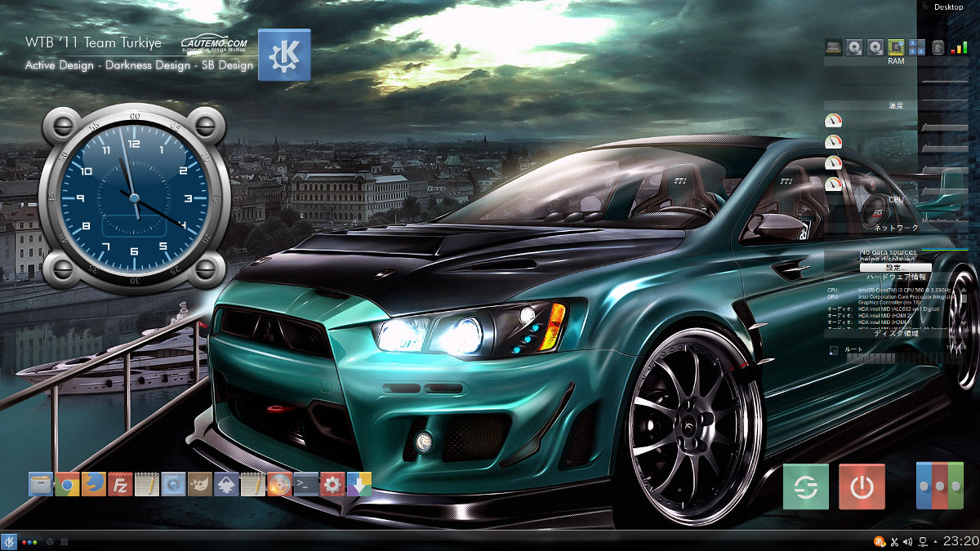Viewport: 980px width, 551px height.
Task: Open System Settings gear in the dock
Action: (332, 484)
